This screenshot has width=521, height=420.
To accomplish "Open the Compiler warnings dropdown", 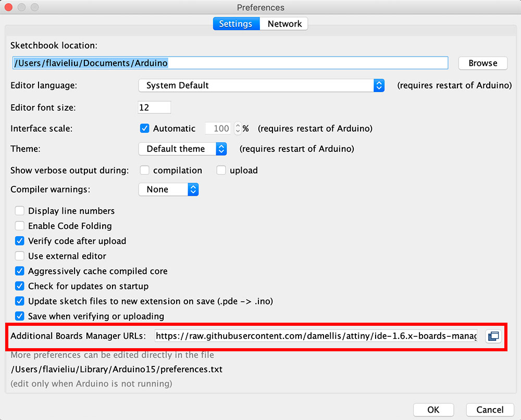I will click(168, 189).
